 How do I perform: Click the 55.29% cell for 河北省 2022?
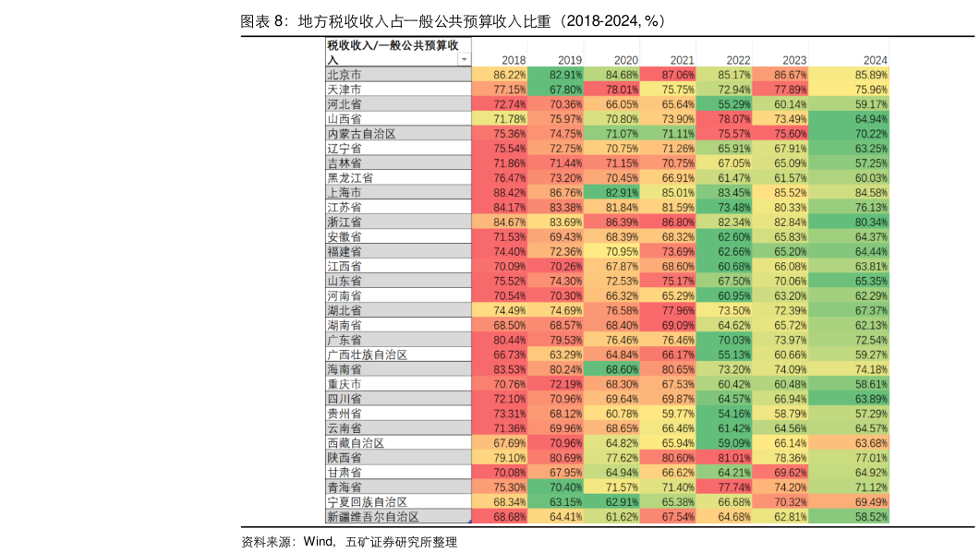(x=724, y=103)
